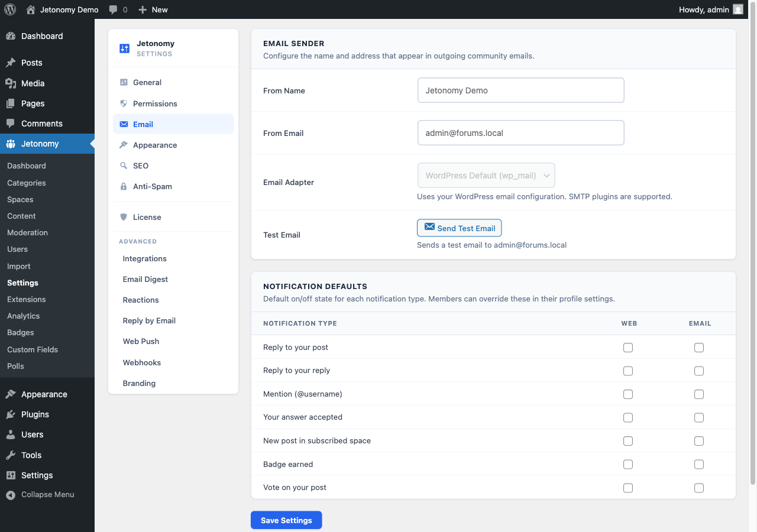Check the Email box for Badge earned
Screen dimensions: 757x532
pos(699,464)
